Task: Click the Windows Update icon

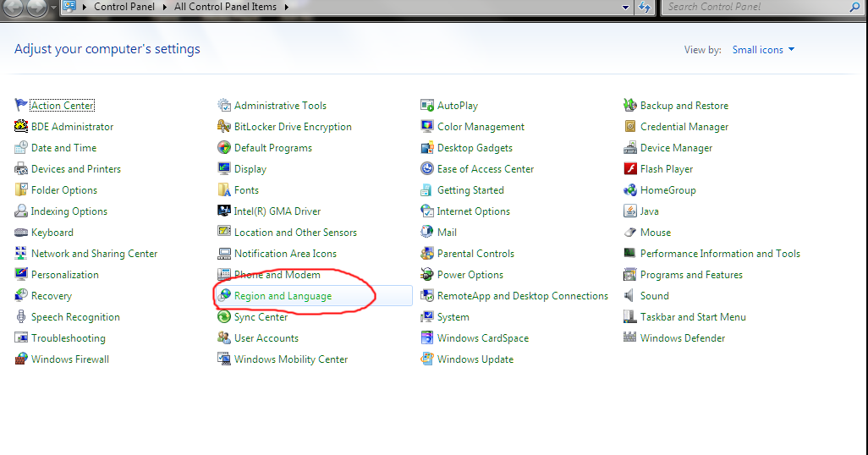Action: [x=427, y=359]
